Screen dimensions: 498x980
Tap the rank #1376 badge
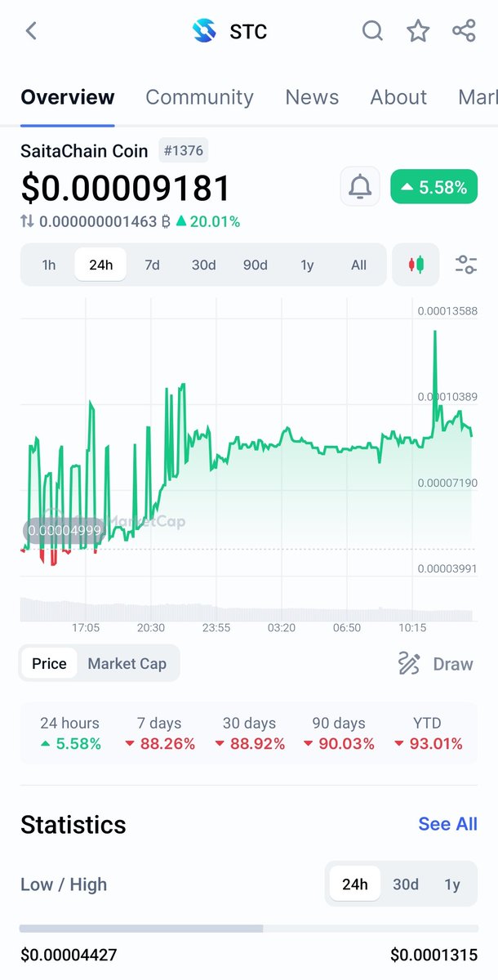coord(183,150)
